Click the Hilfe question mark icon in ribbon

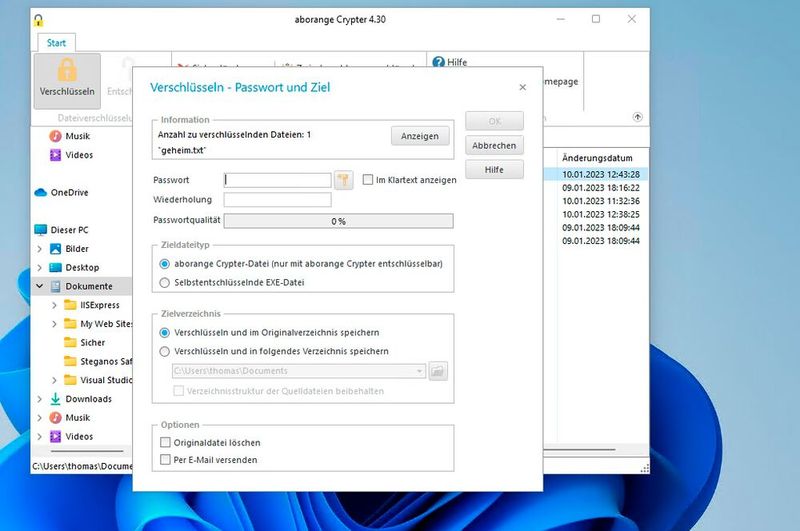click(x=438, y=62)
